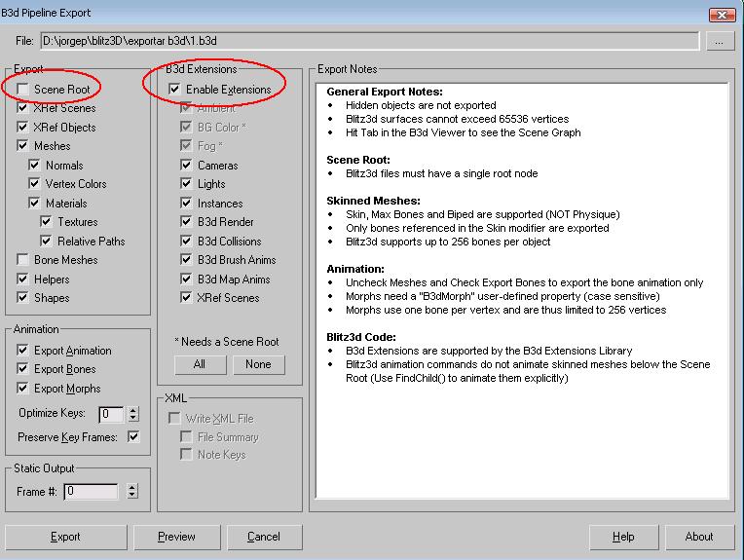Viewport: 744px width, 560px height.
Task: Click 'Blitz3d supports up to 256 bones' line
Action: [x=448, y=243]
